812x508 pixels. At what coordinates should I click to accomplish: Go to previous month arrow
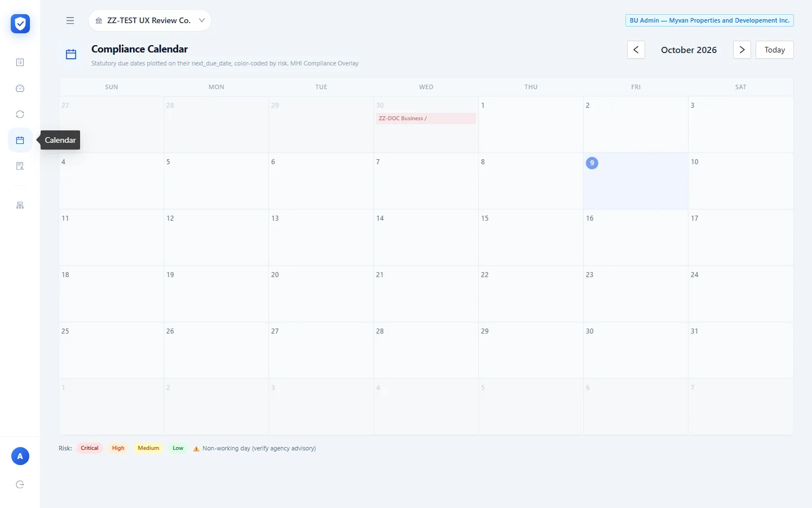[636, 50]
